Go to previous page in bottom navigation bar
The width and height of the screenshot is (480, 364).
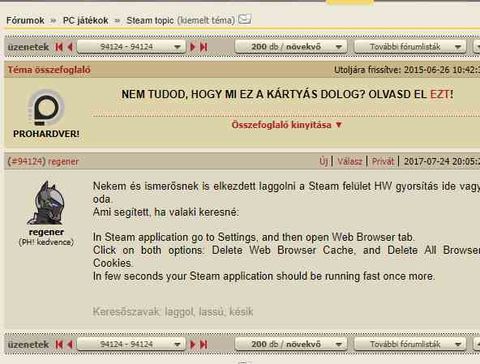pos(70,344)
